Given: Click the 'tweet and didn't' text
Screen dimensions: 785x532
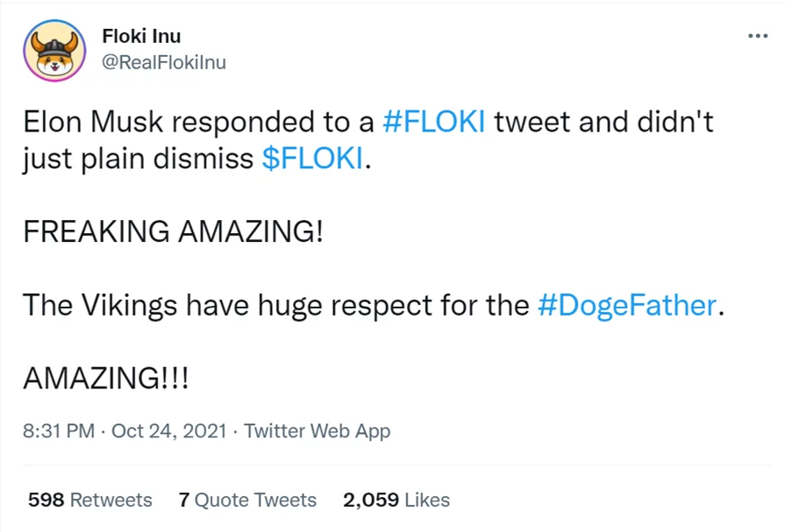Looking at the screenshot, I should [x=603, y=122].
